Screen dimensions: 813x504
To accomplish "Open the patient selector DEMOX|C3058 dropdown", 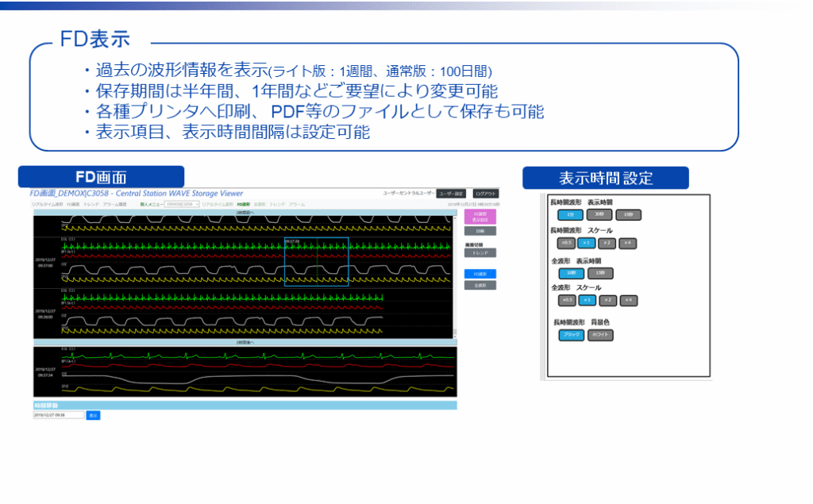I will 182,204.
